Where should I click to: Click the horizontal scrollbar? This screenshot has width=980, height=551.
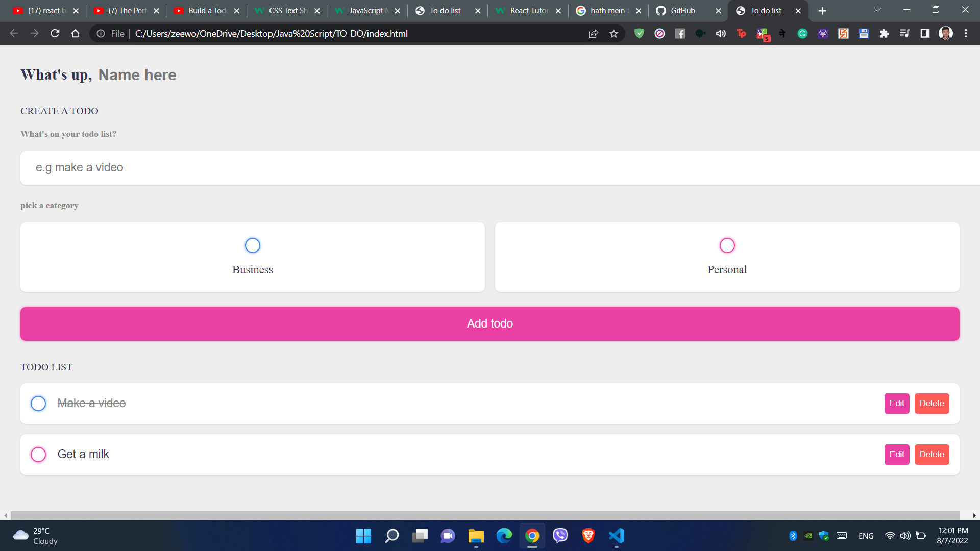tap(485, 515)
